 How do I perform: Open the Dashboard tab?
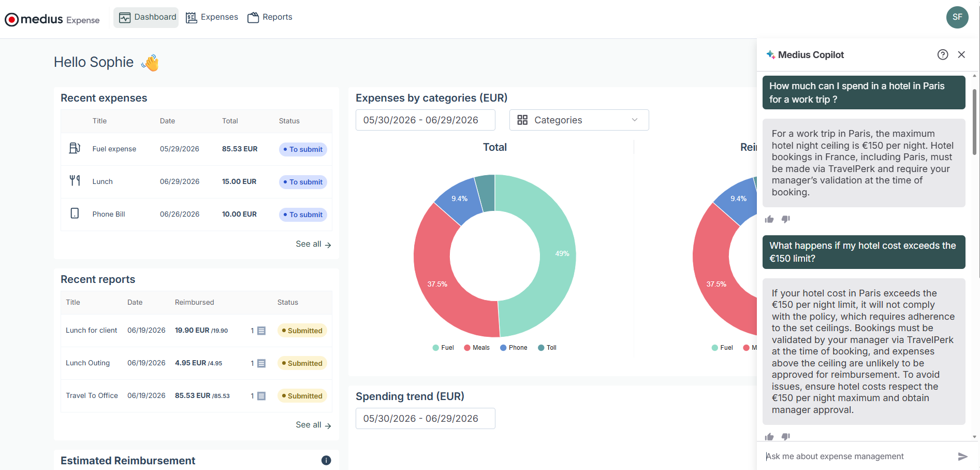(146, 17)
